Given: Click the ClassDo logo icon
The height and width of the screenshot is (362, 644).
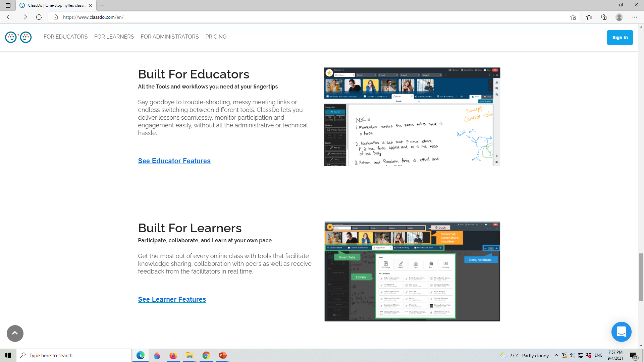Looking at the screenshot, I should coord(18,37).
